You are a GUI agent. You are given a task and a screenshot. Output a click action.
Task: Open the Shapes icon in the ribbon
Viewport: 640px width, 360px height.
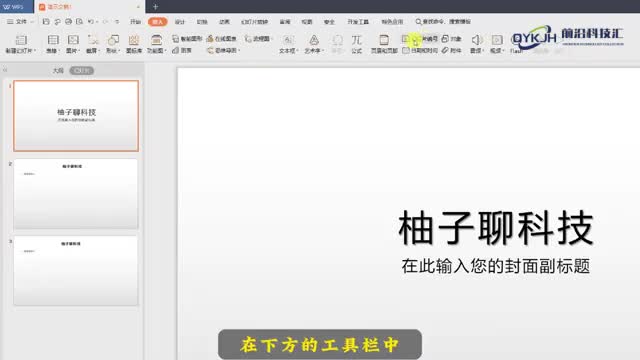click(x=113, y=40)
